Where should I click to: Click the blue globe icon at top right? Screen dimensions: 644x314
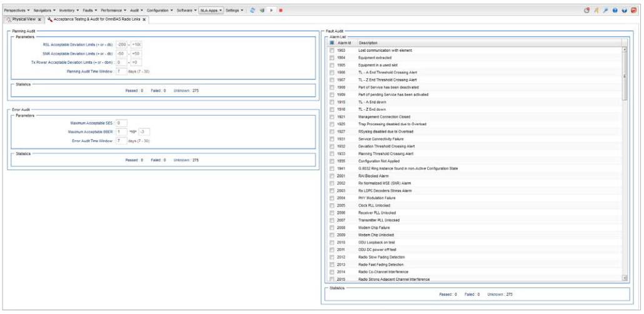(x=624, y=10)
